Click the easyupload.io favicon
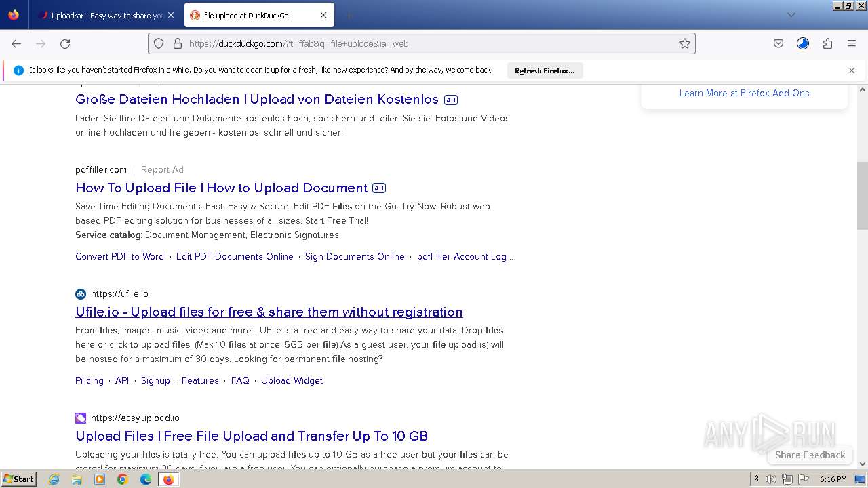 (81, 418)
